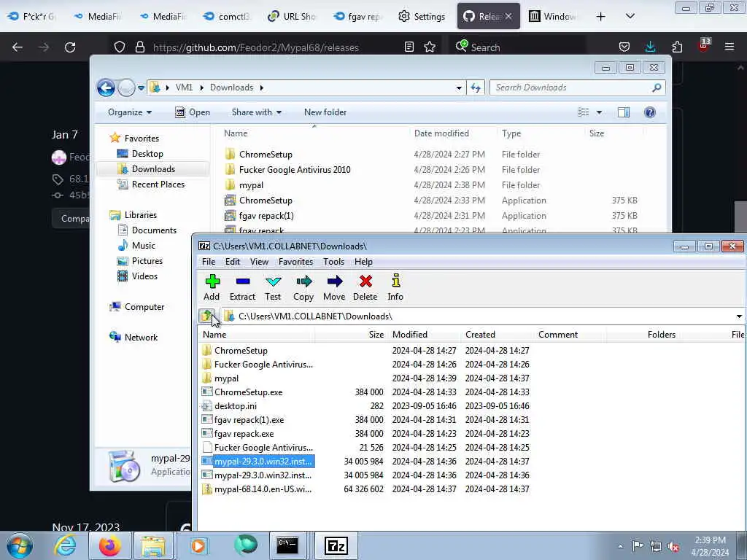Open Firefox downloads panel

pyautogui.click(x=650, y=47)
